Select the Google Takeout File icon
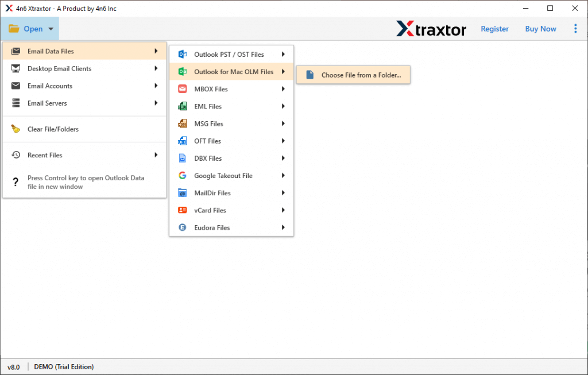Screen dimensions: 588x375 click(184, 175)
